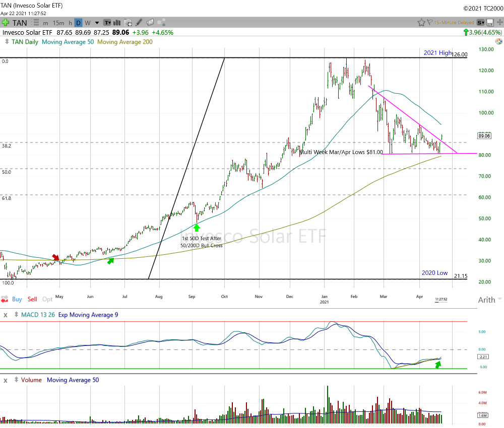Click the green up arrow beside 3.96(4.65%)
This screenshot has height=428, width=504.
pos(466,32)
